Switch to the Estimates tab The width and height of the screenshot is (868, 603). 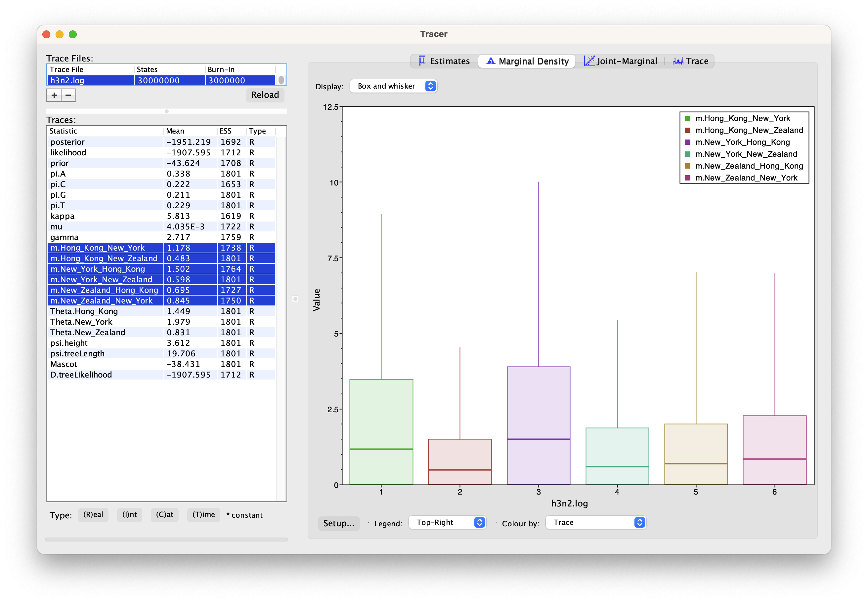(x=450, y=61)
